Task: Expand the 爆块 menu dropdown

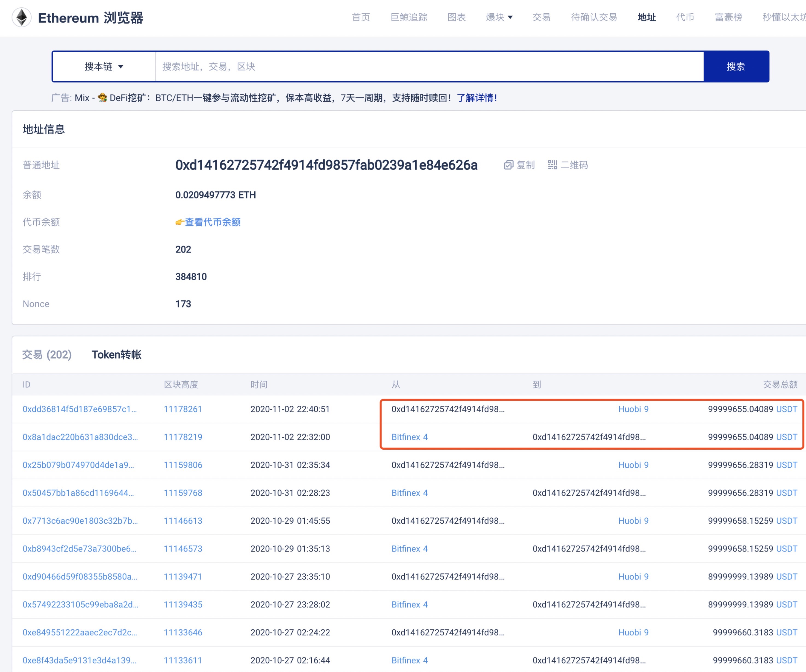Action: coord(499,17)
